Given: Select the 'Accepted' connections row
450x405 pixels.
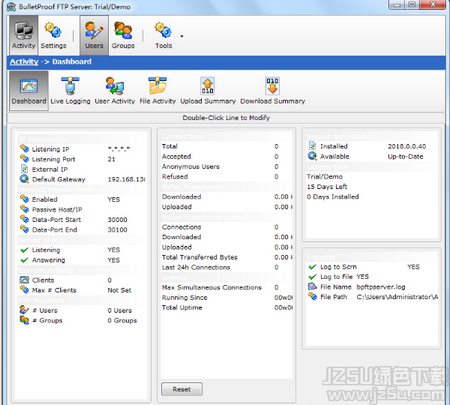Looking at the screenshot, I should click(227, 156).
